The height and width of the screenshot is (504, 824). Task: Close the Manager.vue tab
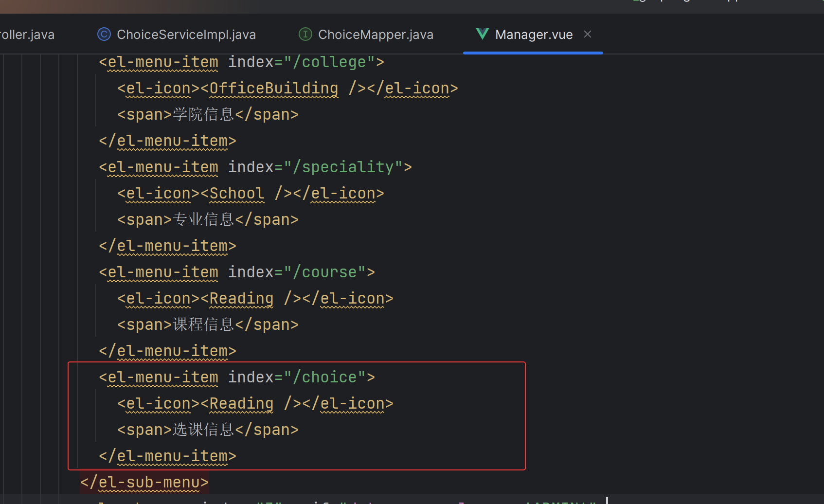(588, 34)
